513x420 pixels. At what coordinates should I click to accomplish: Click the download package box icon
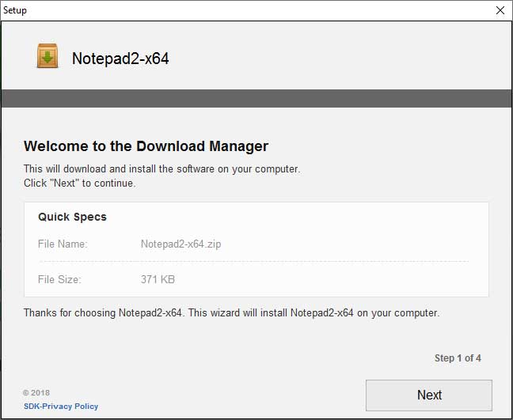tap(47, 56)
